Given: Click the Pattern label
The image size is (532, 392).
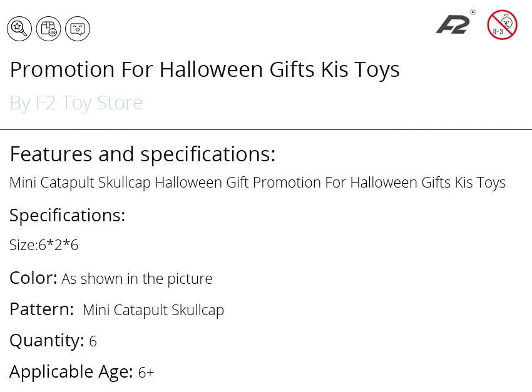Looking at the screenshot, I should click(x=41, y=309).
